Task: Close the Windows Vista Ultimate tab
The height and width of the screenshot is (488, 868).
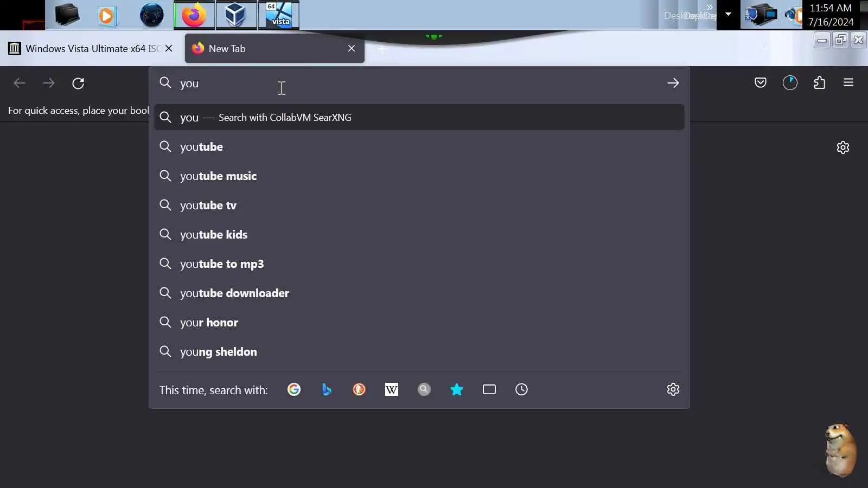Action: click(169, 48)
